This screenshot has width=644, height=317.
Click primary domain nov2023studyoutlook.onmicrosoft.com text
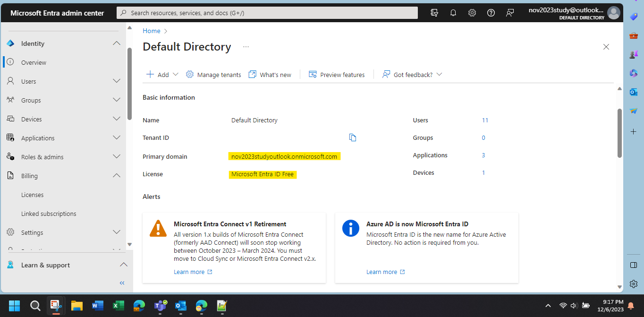(x=284, y=156)
